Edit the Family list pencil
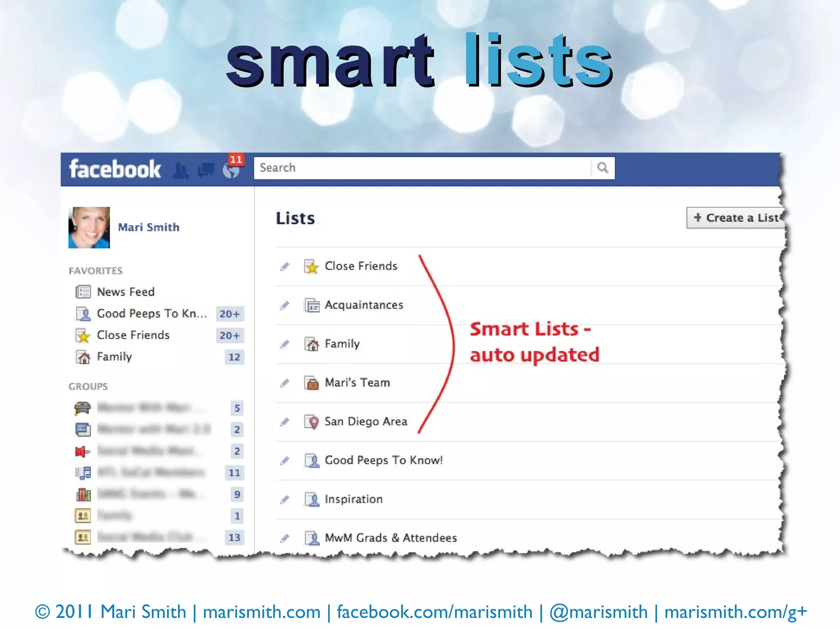 pyautogui.click(x=285, y=344)
